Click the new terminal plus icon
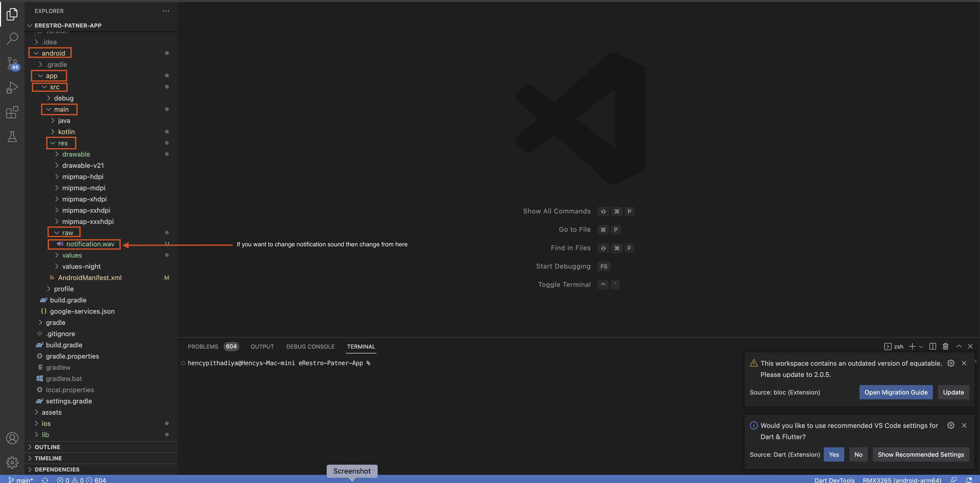 [912, 346]
